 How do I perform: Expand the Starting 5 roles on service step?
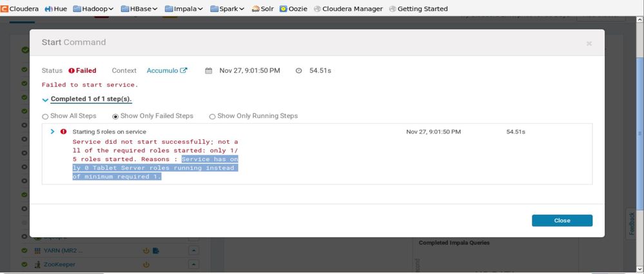(x=52, y=132)
